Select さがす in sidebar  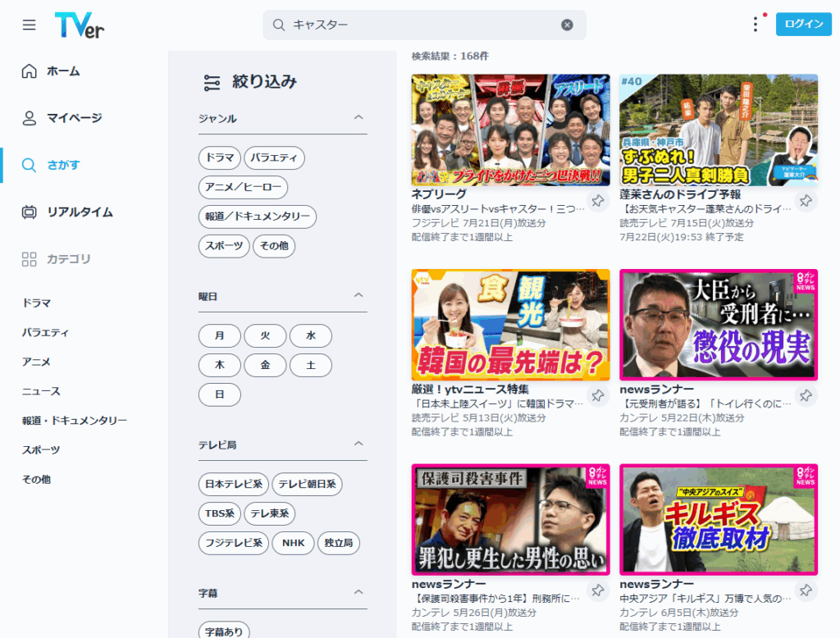(63, 165)
